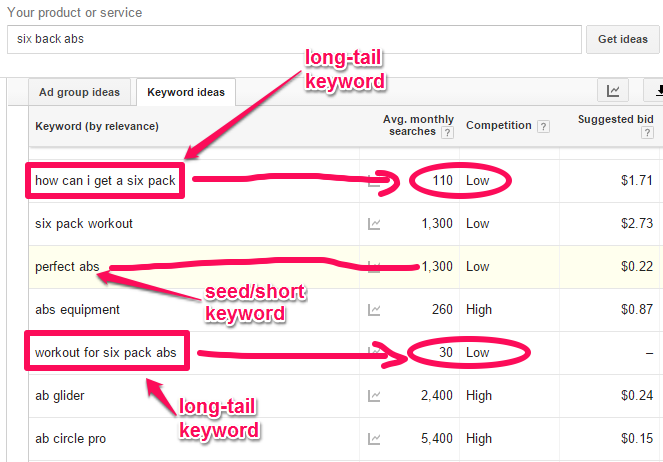Select the 'six pack workout' keyword row

coord(83,224)
